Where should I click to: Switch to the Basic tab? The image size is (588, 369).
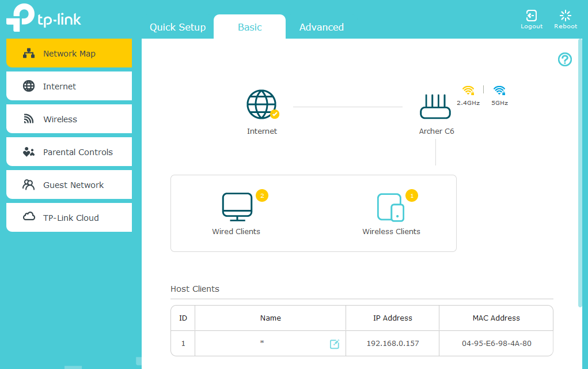[250, 27]
